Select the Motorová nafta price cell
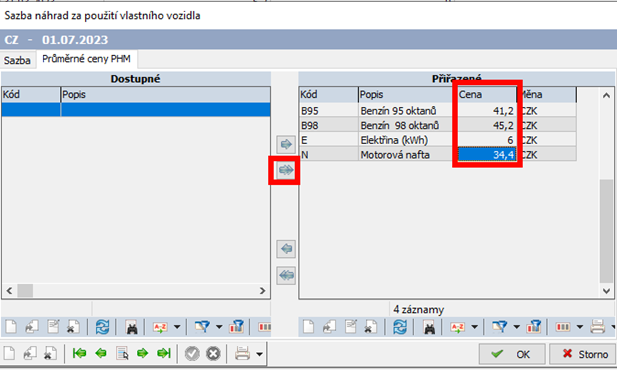Screen dimensions: 617x370 point(487,154)
